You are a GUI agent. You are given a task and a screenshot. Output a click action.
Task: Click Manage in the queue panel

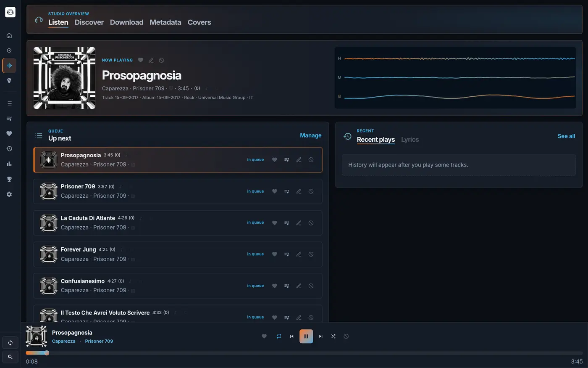click(311, 135)
